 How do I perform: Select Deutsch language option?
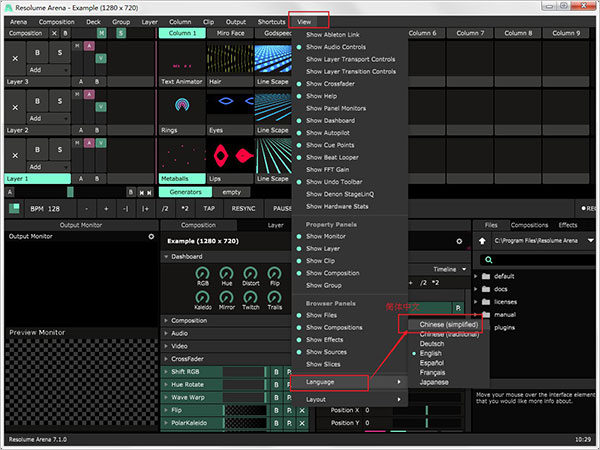(x=432, y=343)
